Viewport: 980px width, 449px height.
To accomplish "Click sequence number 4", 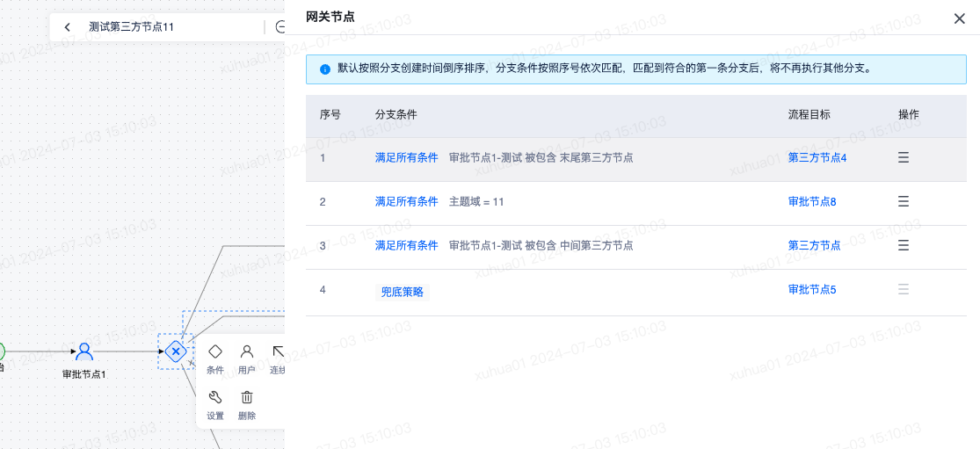I will click(323, 290).
